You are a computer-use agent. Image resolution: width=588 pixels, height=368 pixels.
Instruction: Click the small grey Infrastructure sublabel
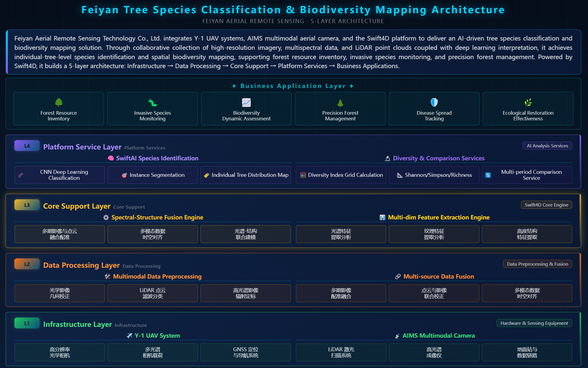[x=131, y=325]
